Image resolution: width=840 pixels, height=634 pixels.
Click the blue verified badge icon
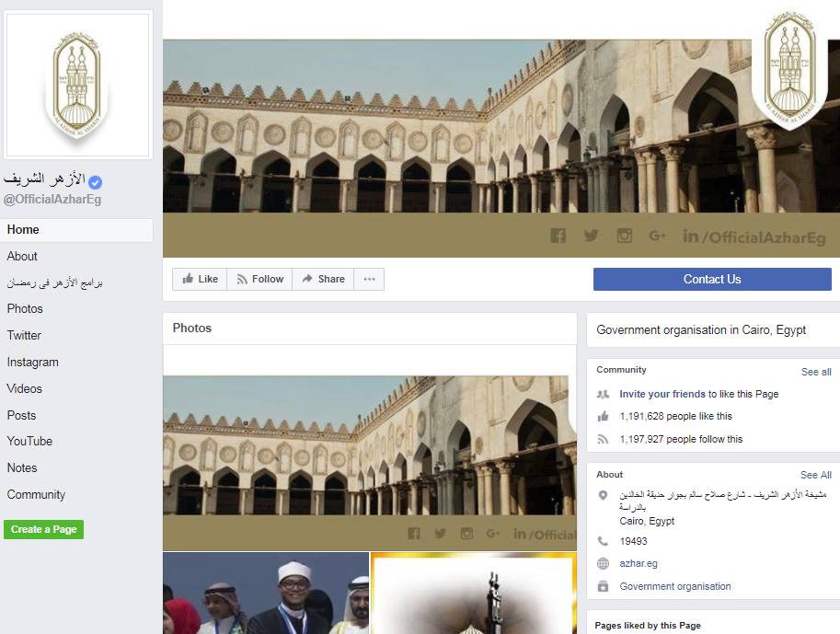coord(96,183)
